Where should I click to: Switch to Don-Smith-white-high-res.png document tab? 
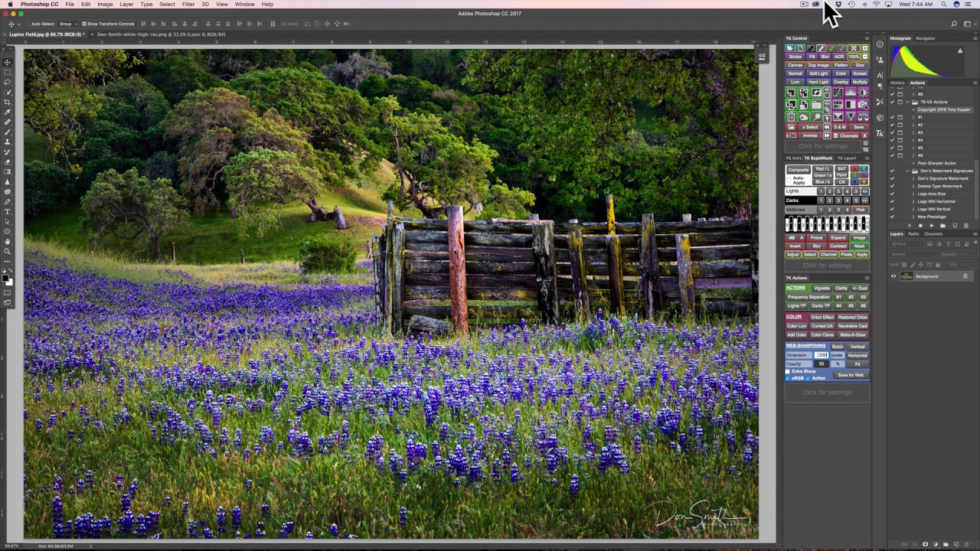click(161, 34)
